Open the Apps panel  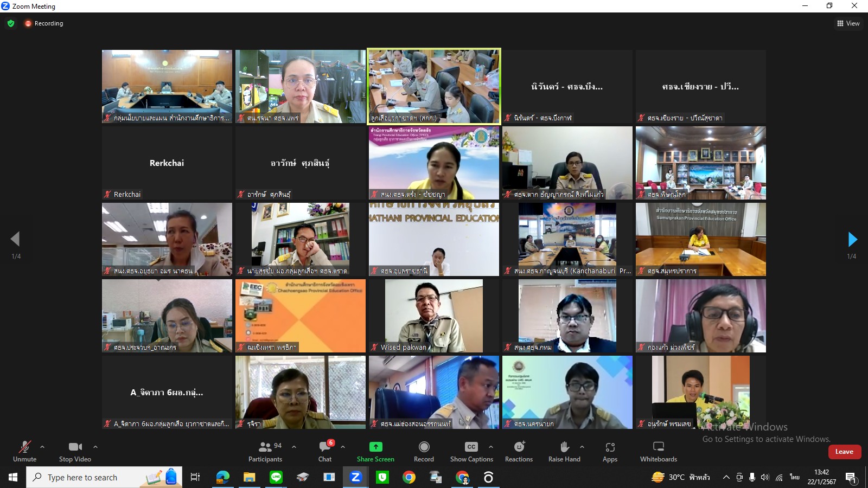click(610, 451)
